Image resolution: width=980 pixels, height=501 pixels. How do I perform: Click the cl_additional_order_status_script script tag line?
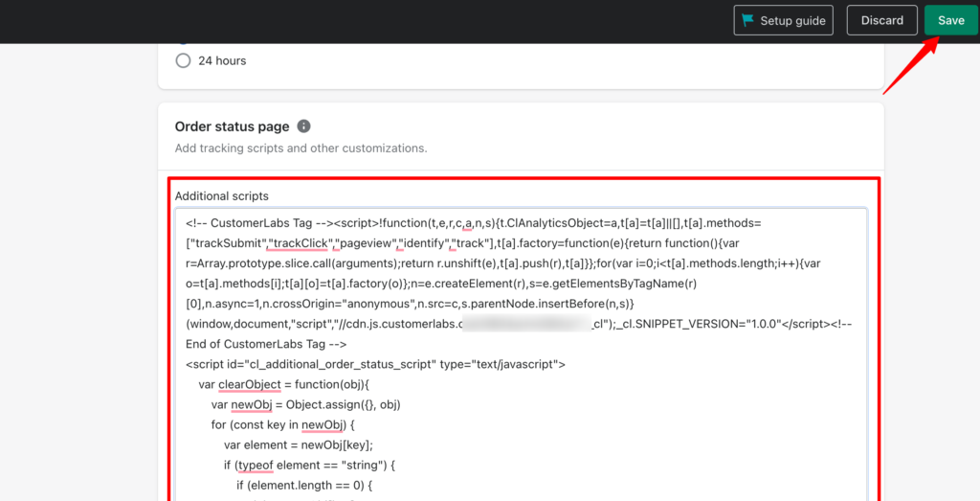click(375, 364)
